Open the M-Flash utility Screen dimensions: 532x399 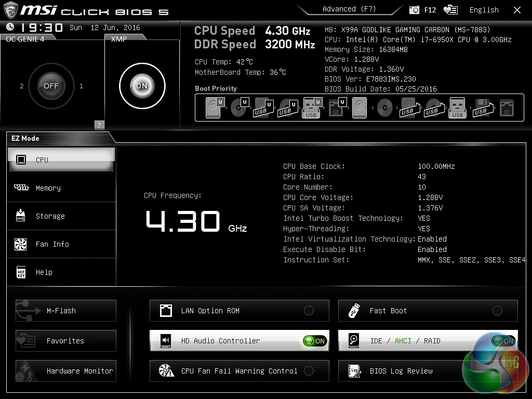tap(66, 311)
